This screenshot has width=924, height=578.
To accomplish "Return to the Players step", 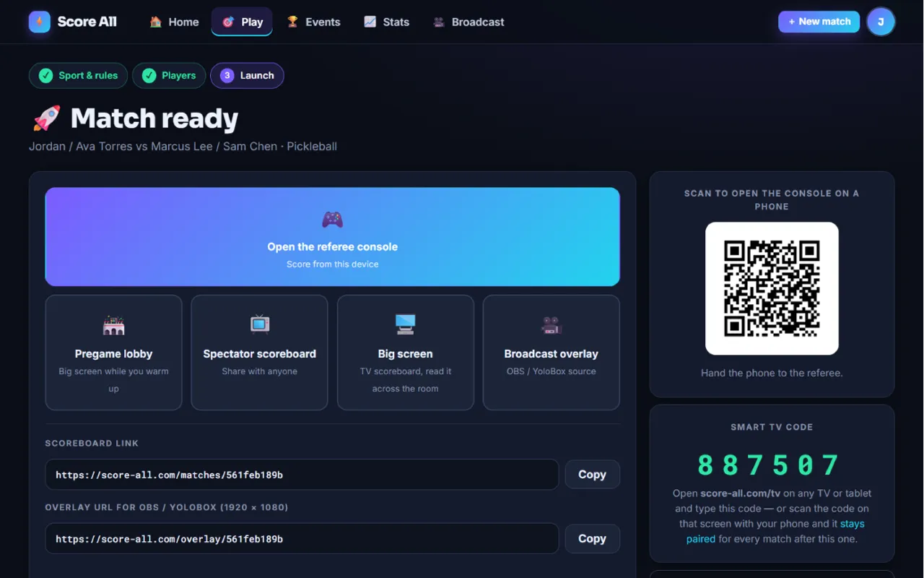I will [169, 76].
